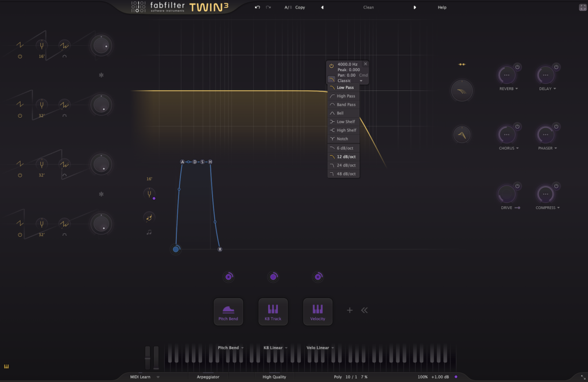588x382 pixels.
Task: Open the Reverb dropdown menu
Action: pyautogui.click(x=508, y=89)
